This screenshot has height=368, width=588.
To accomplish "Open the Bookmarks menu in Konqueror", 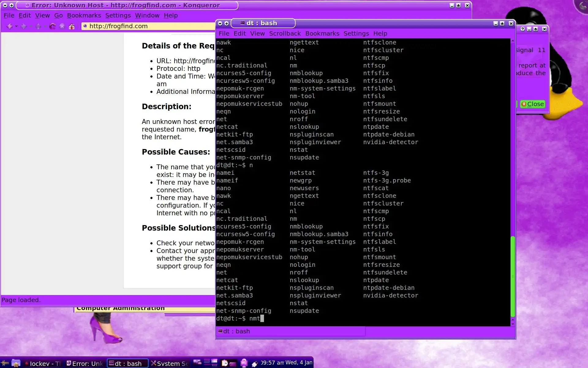I will click(x=84, y=15).
